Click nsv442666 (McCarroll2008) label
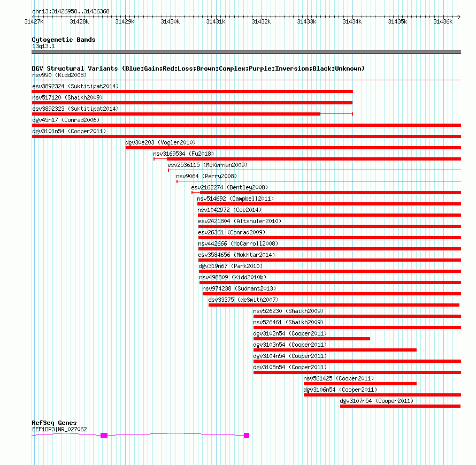This screenshot has height=465, width=476. click(238, 243)
